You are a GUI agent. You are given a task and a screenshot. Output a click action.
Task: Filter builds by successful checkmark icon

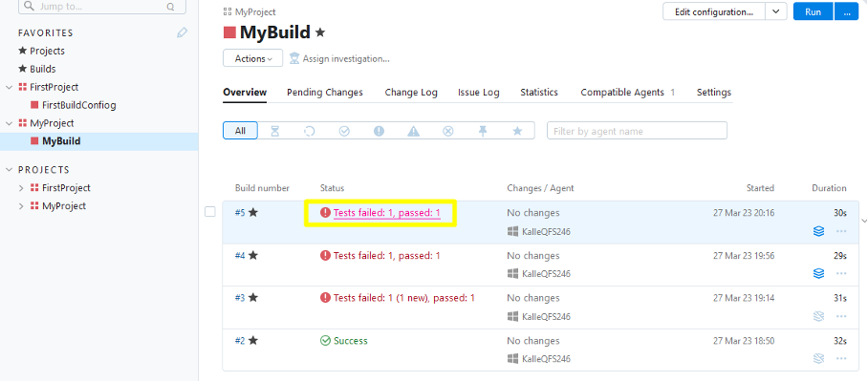(344, 131)
